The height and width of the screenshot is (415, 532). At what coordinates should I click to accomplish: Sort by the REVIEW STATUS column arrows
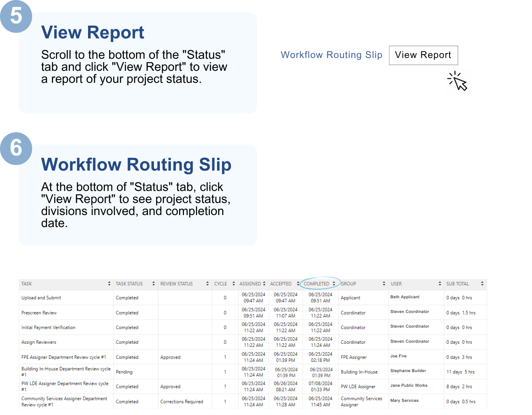click(207, 284)
